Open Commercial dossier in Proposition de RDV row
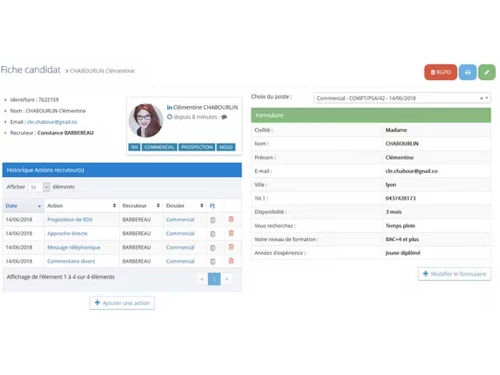This screenshot has width=500, height=375. pos(180,219)
